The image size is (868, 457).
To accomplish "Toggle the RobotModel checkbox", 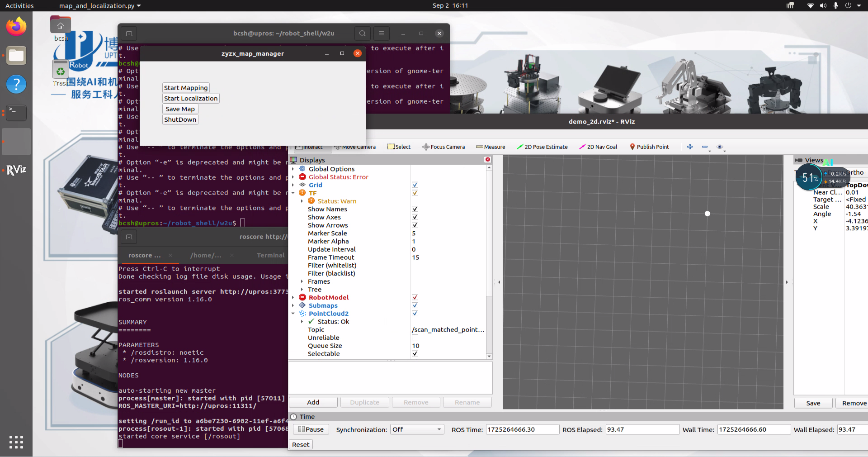I will pos(415,297).
